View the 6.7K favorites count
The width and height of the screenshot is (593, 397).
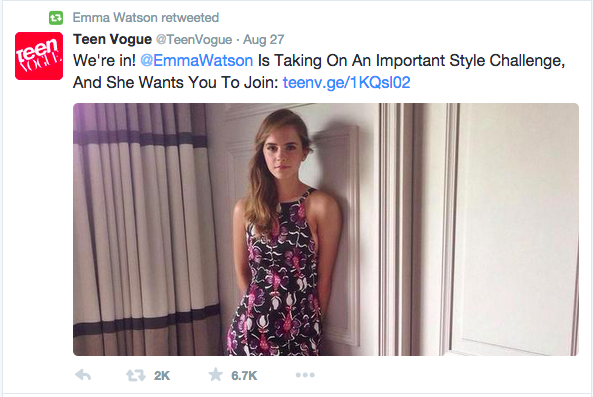click(x=244, y=375)
